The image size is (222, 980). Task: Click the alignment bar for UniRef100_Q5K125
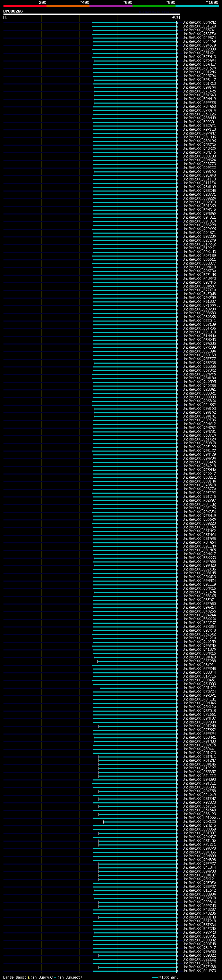[141, 822]
